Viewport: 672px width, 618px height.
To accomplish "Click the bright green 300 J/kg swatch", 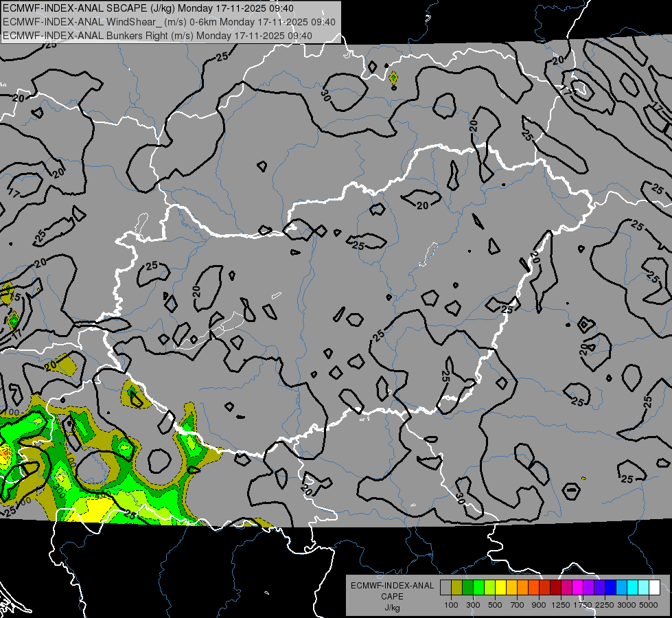I will pos(478,587).
